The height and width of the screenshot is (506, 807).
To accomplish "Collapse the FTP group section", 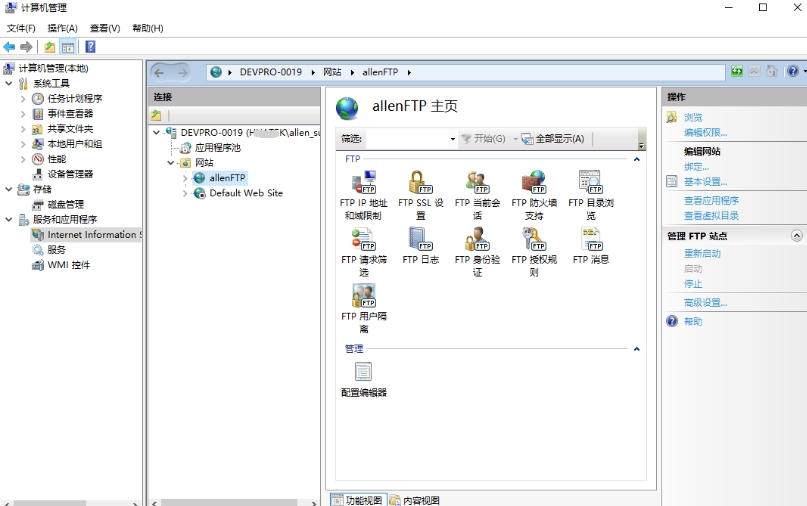I will point(637,159).
